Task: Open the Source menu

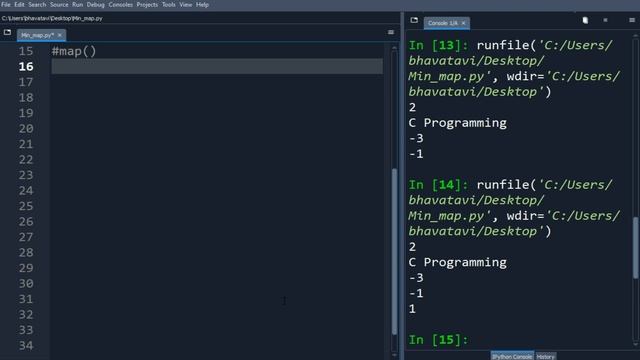Action: (59, 5)
